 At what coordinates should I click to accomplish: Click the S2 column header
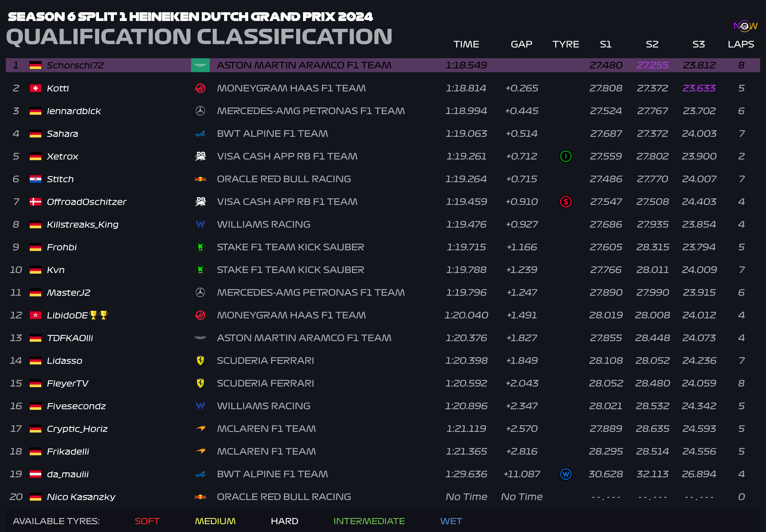tap(652, 44)
